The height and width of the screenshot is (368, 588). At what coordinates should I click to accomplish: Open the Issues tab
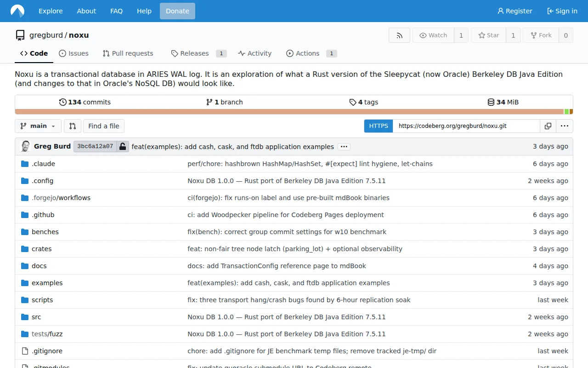coord(74,53)
